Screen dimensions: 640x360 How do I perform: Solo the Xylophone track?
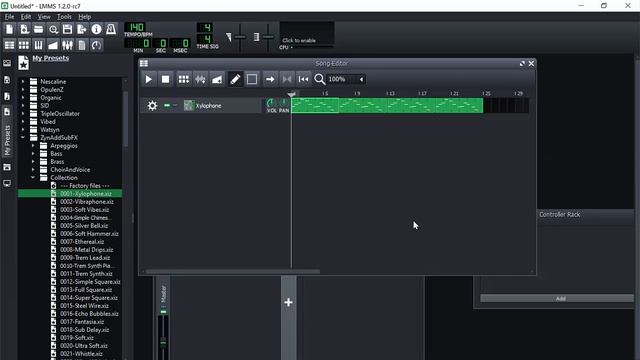(x=175, y=105)
